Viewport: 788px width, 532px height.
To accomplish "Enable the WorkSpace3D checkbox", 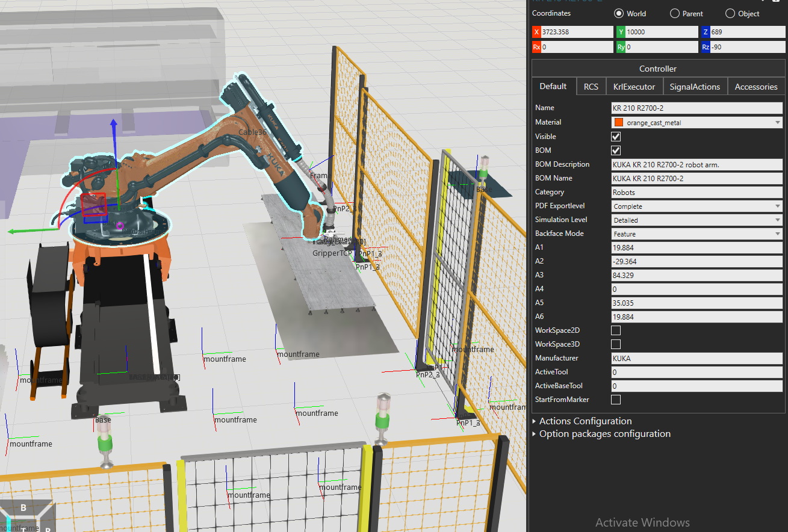I will click(616, 344).
